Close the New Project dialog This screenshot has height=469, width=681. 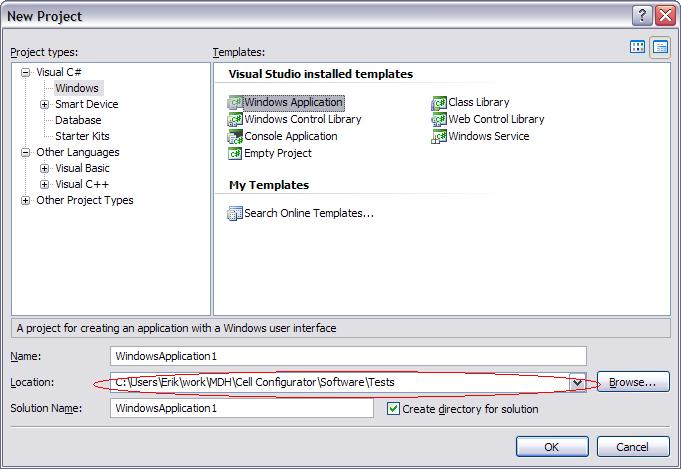click(x=666, y=16)
